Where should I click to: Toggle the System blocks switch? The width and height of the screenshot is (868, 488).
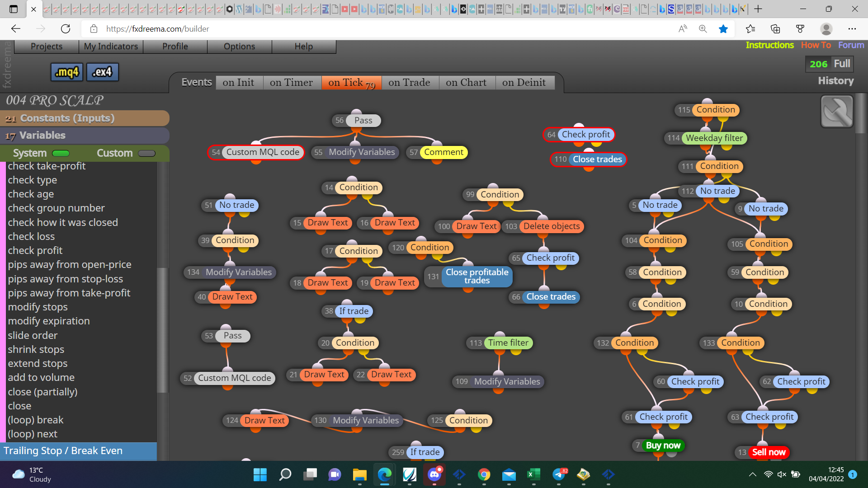pos(61,153)
